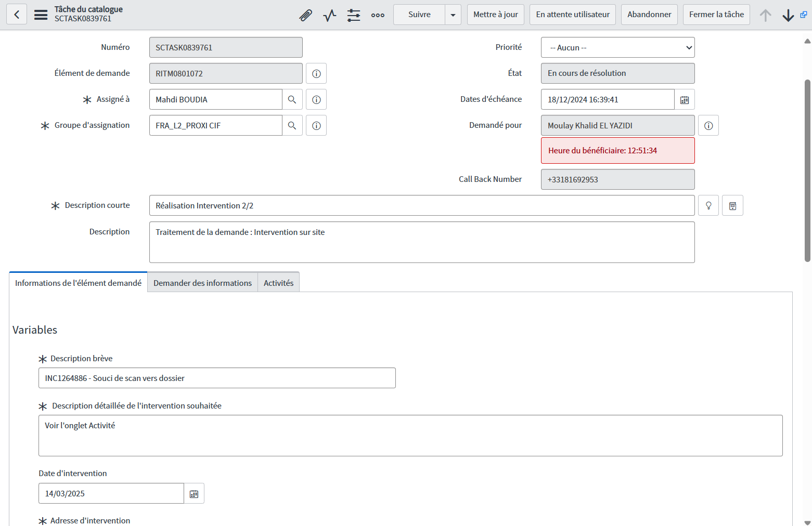
Task: Click the Demandé pour field
Action: point(618,125)
